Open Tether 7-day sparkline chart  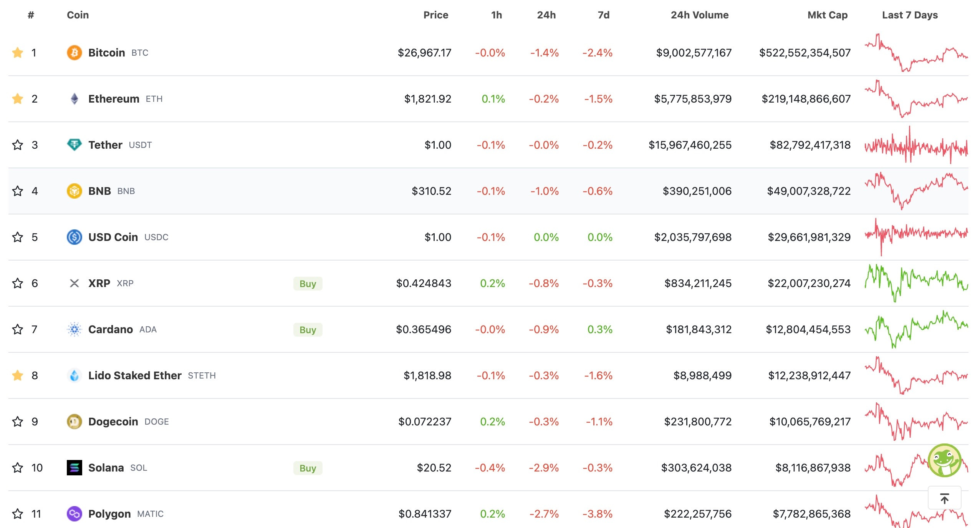pyautogui.click(x=916, y=145)
